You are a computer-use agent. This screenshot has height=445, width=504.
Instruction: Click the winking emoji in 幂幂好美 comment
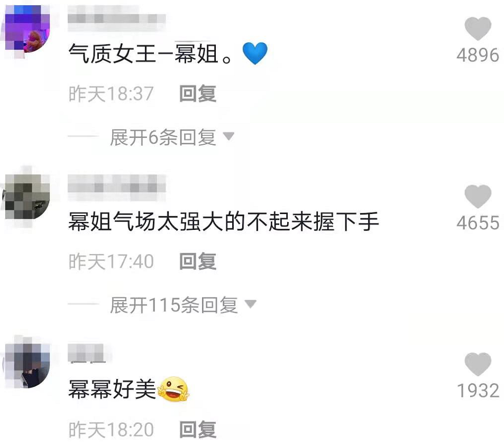point(174,389)
